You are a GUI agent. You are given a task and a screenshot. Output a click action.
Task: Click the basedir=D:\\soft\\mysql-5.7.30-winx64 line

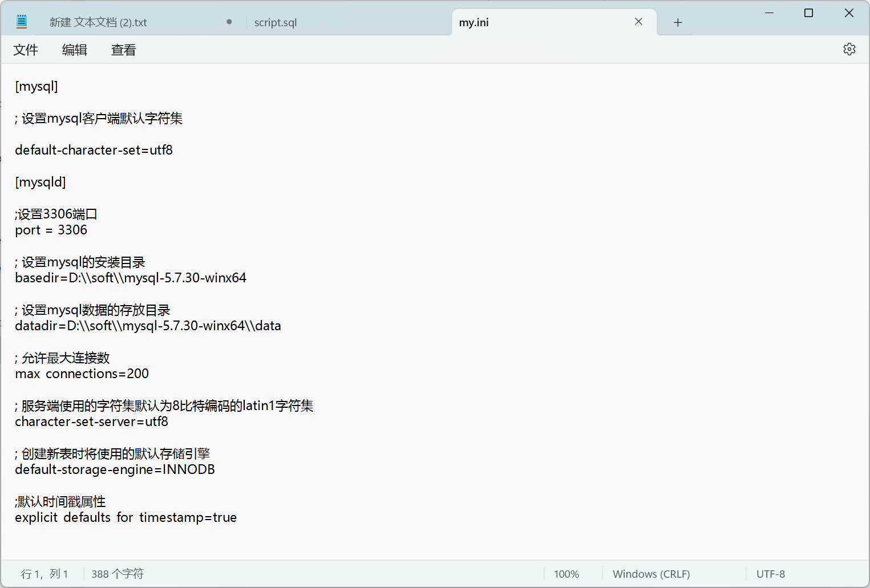point(131,278)
